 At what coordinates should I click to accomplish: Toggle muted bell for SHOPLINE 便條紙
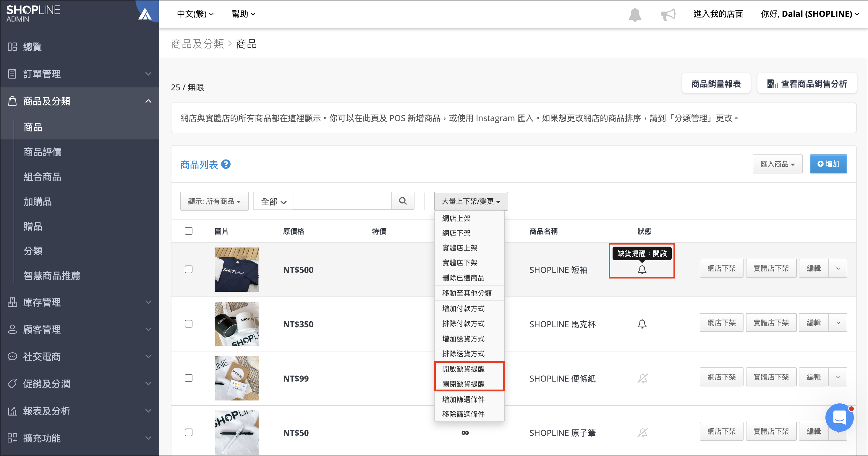(642, 378)
